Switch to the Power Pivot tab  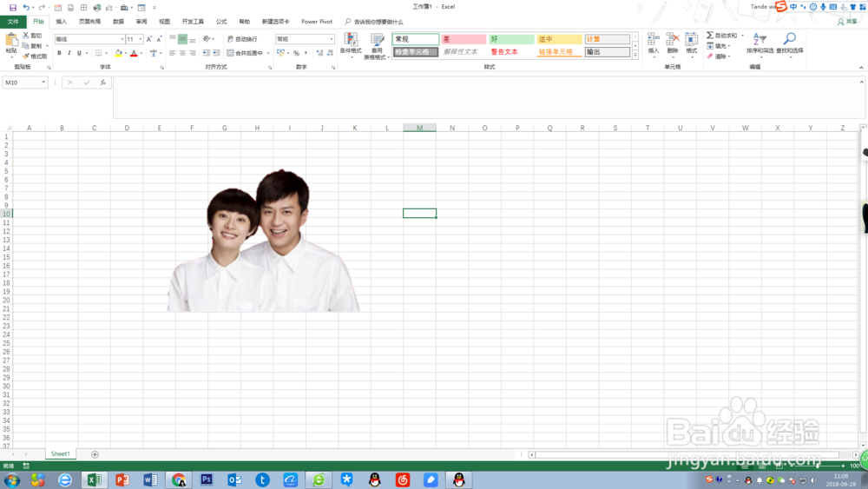coord(317,22)
